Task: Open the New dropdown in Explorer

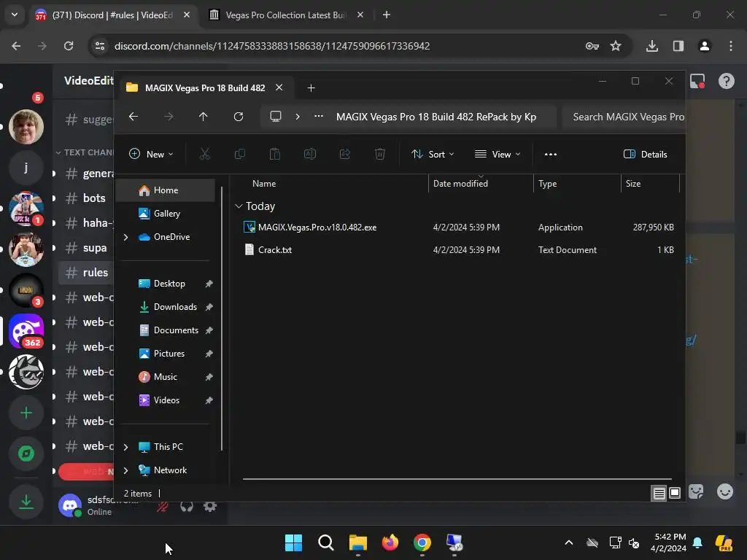Action: 152,154
